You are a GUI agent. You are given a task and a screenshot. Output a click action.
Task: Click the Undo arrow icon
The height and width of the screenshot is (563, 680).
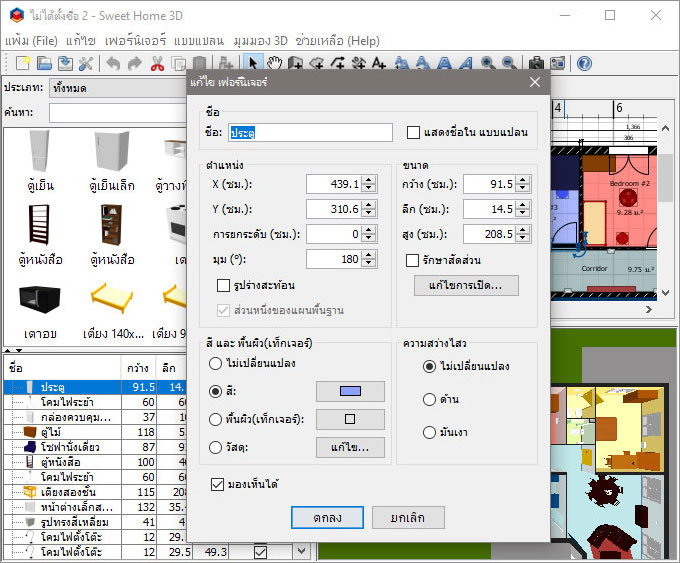(x=114, y=63)
